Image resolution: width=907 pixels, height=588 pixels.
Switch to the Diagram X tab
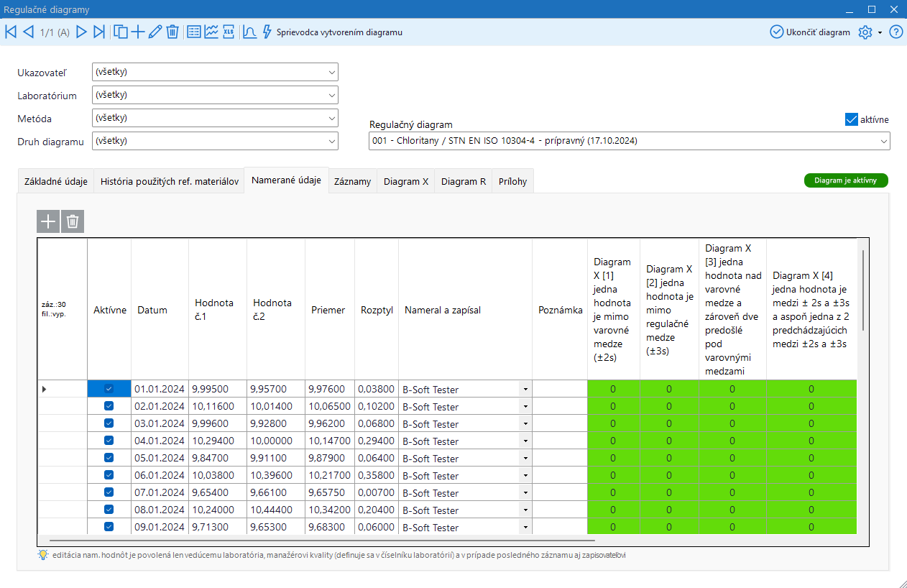point(405,182)
